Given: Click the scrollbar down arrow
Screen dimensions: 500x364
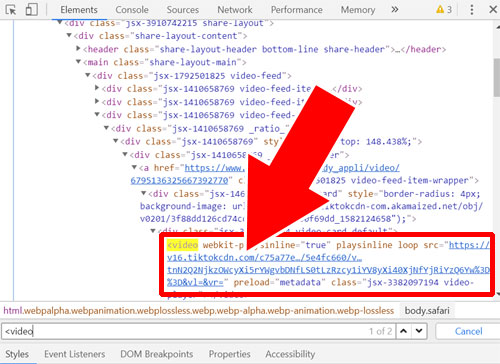Looking at the screenshot, I should 498,294.
